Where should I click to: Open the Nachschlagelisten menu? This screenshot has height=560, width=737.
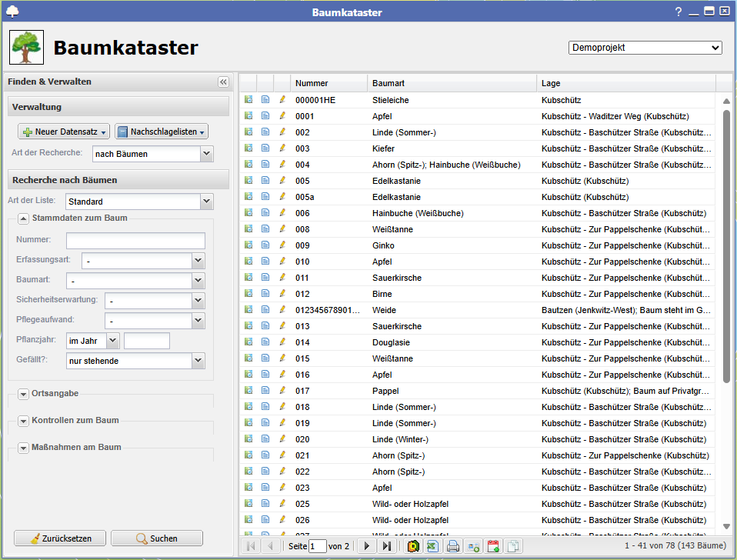[x=162, y=132]
